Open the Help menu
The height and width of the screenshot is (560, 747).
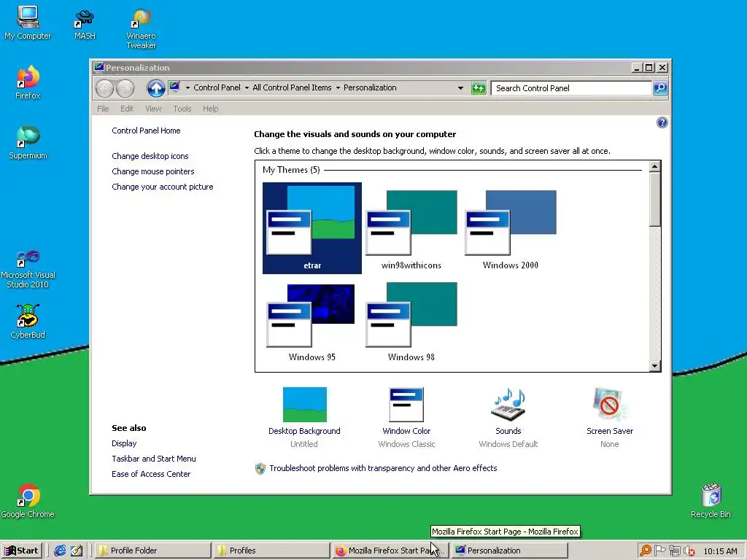coord(210,109)
